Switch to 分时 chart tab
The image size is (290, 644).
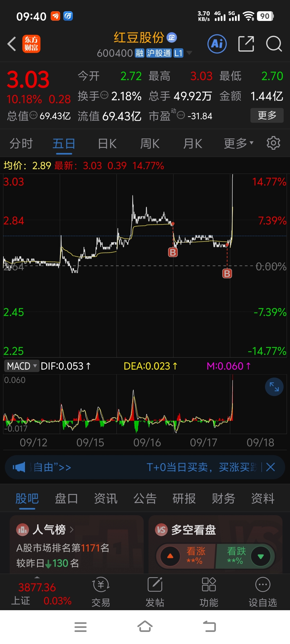click(21, 144)
